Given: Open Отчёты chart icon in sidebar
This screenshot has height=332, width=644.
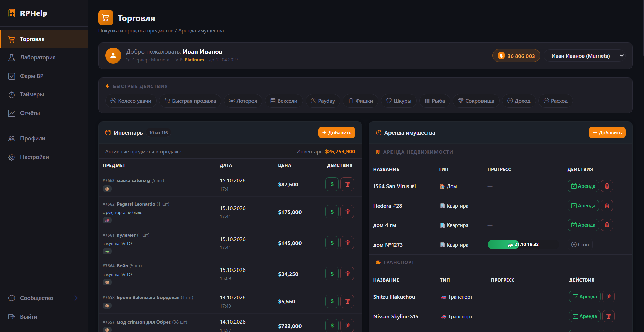Looking at the screenshot, I should 12,113.
